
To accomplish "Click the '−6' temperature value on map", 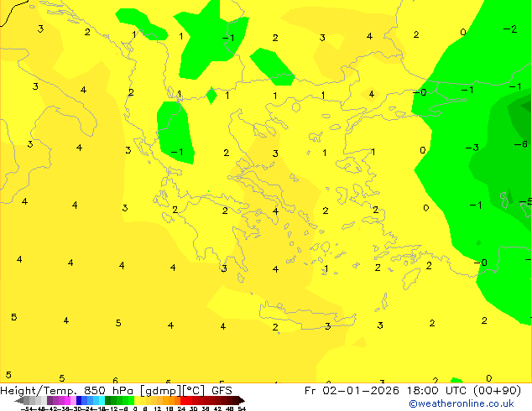I will point(521,144).
